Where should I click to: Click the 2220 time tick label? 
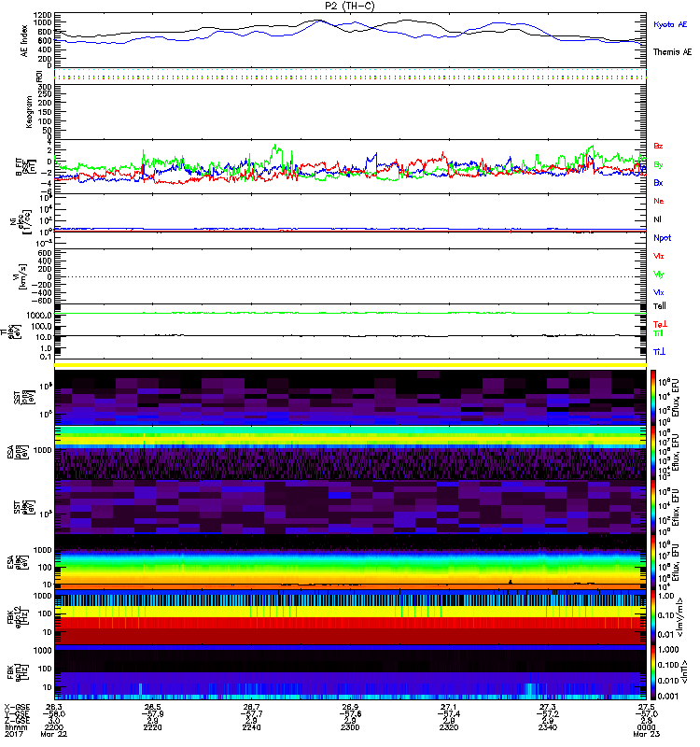tap(152, 727)
